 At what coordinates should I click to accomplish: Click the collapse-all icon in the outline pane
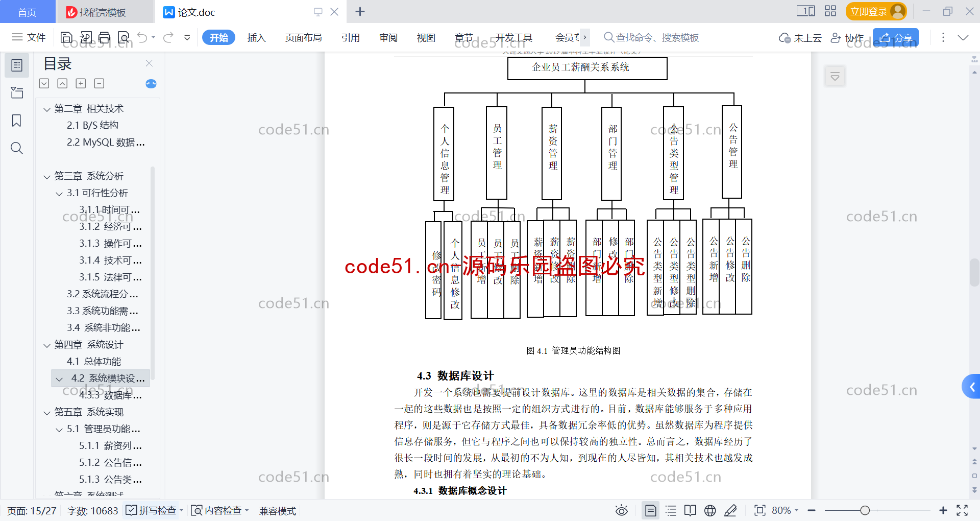pos(62,84)
